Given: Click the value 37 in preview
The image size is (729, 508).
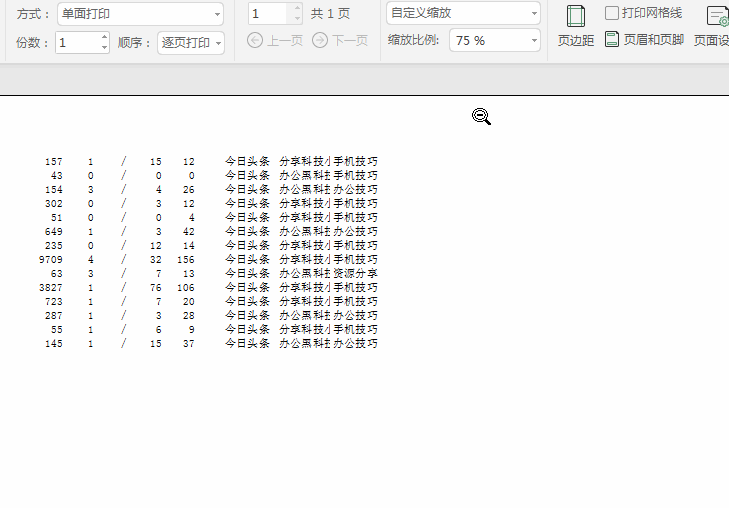Looking at the screenshot, I should (188, 343).
